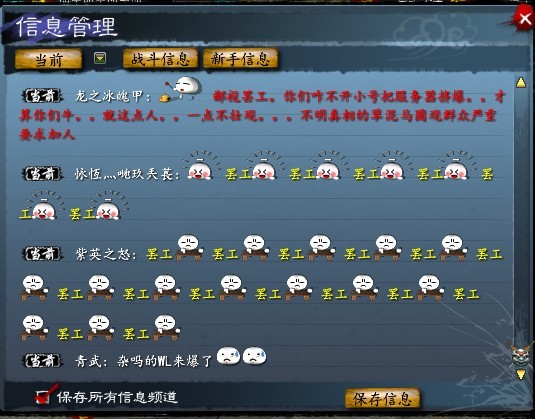Click the green dropdown arrow beside 当前

pos(100,59)
